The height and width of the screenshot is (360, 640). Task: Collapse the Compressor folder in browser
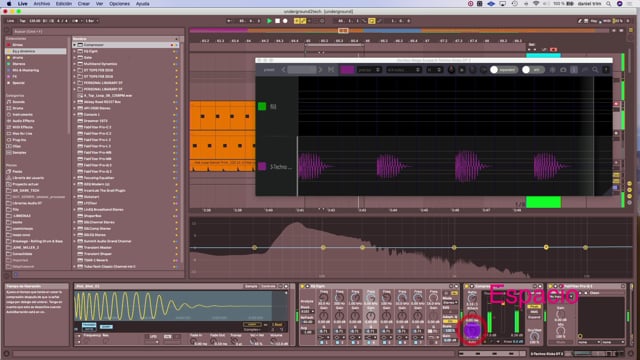pyautogui.click(x=75, y=45)
